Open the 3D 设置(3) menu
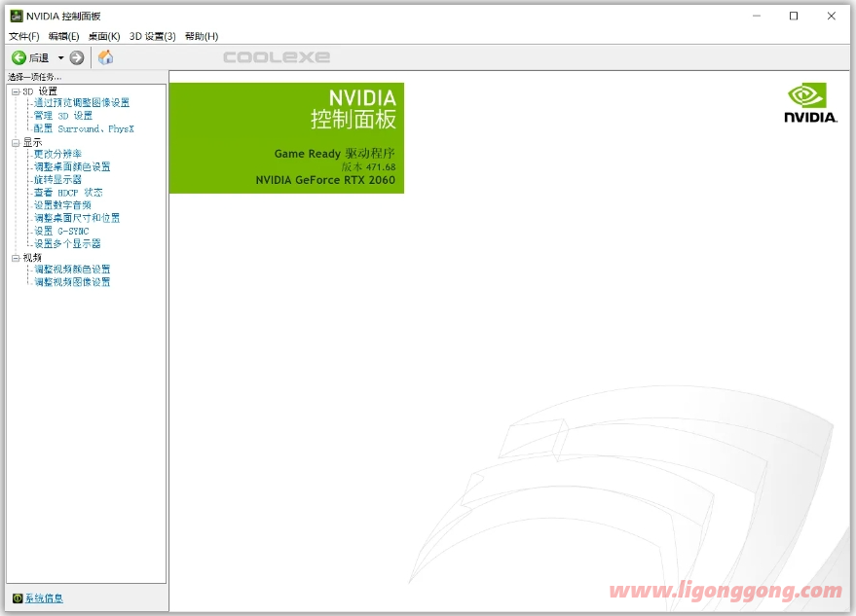This screenshot has width=856, height=616. 152,37
